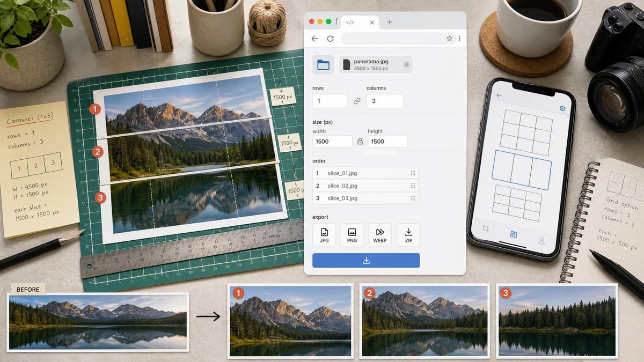The height and width of the screenshot is (362, 644).
Task: Click the panorama.jpg file icon
Action: coord(347,65)
